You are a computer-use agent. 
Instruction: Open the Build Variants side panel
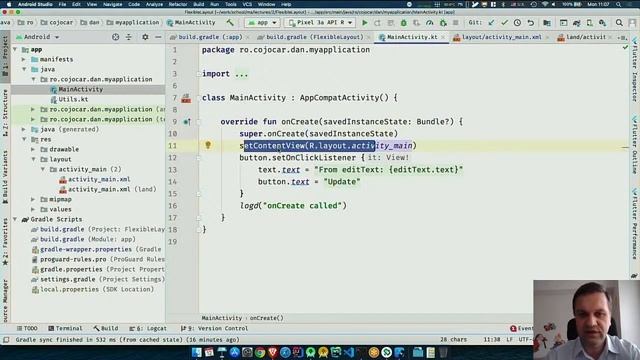pyautogui.click(x=5, y=178)
